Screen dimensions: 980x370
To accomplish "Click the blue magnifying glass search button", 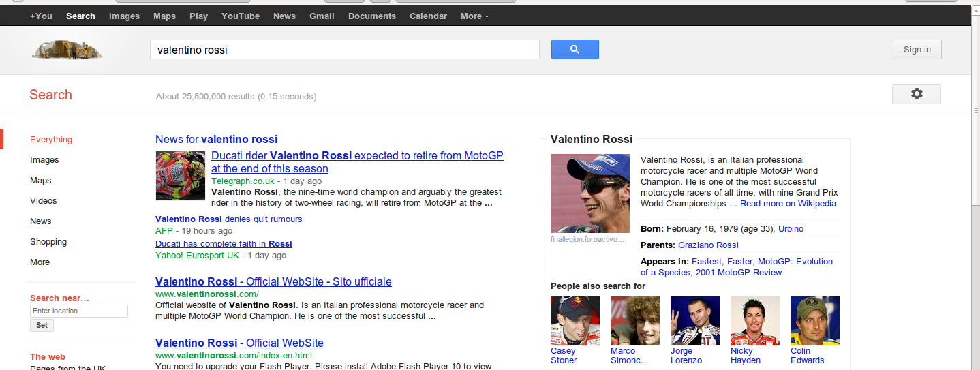I will (575, 49).
